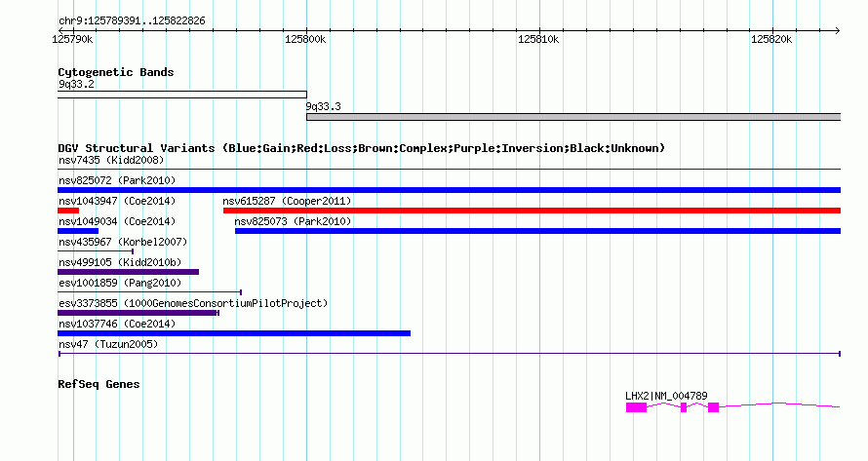Open the nsv1049034 (Coe2014) variant label

pos(117,221)
